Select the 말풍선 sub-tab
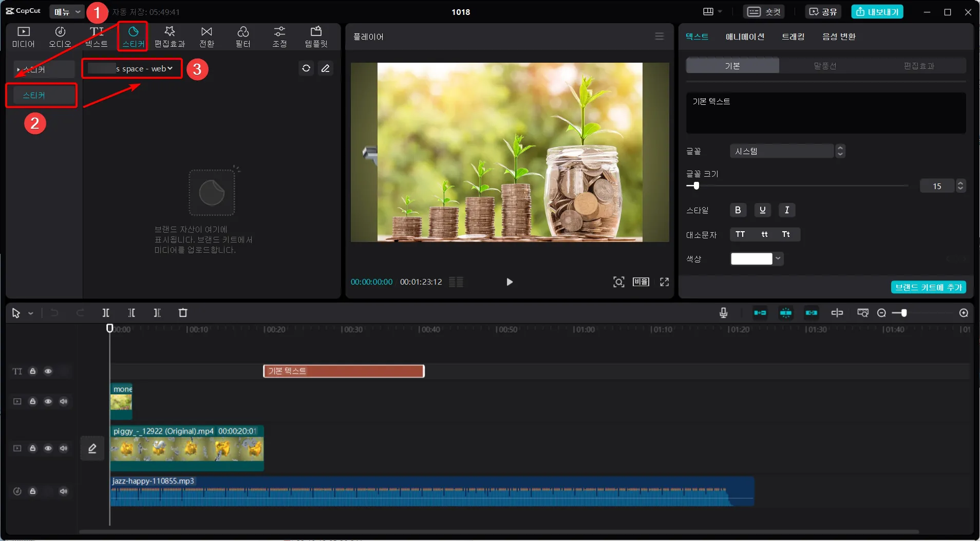 (x=825, y=66)
